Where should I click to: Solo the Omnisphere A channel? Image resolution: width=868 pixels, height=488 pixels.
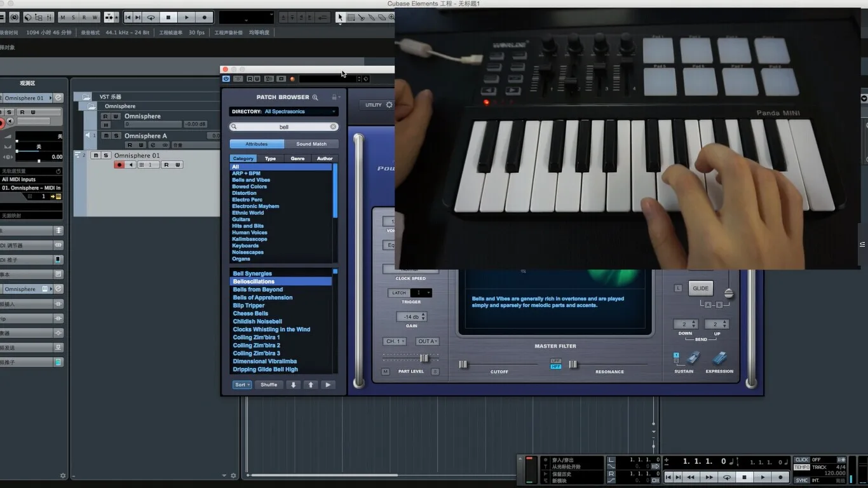(116, 135)
